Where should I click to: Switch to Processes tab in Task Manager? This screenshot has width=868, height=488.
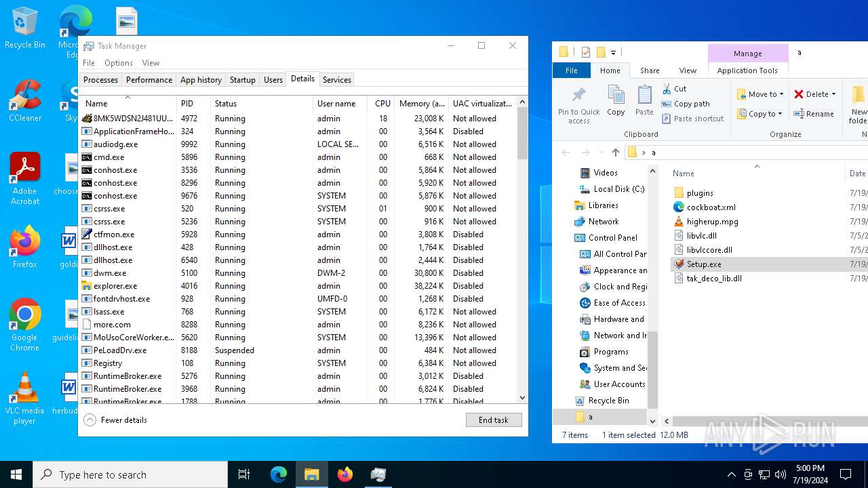100,80
